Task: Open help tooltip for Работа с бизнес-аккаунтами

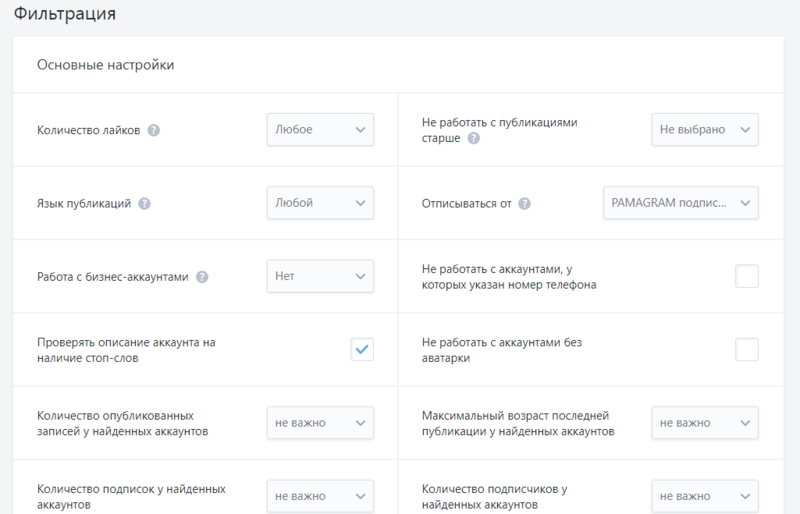Action: click(x=202, y=277)
